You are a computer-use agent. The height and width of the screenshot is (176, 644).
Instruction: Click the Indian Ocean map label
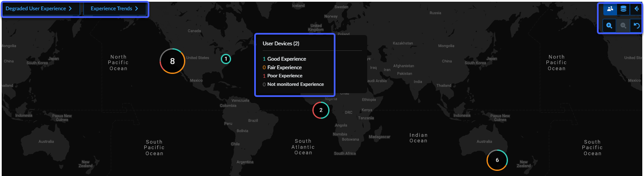click(x=418, y=138)
